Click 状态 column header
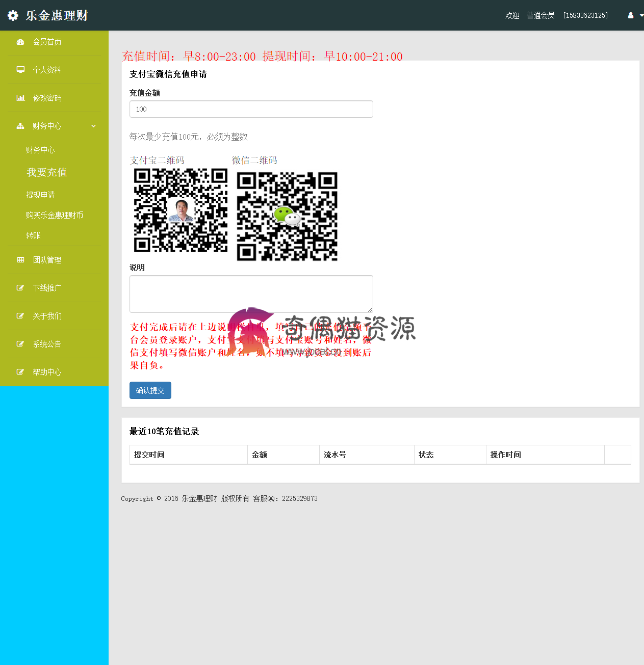Viewport: 644px width, 665px height. pos(426,455)
